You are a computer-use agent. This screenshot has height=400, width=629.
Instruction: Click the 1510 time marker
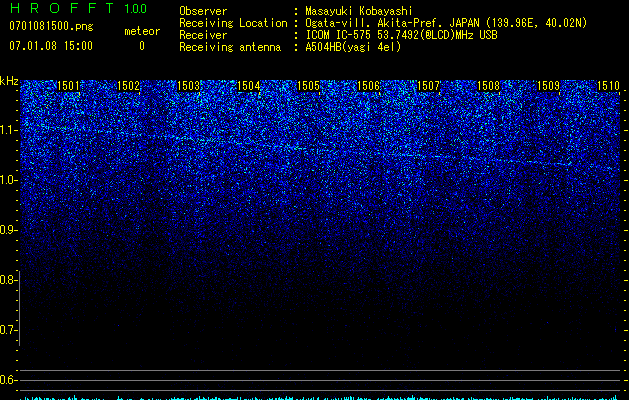(609, 86)
